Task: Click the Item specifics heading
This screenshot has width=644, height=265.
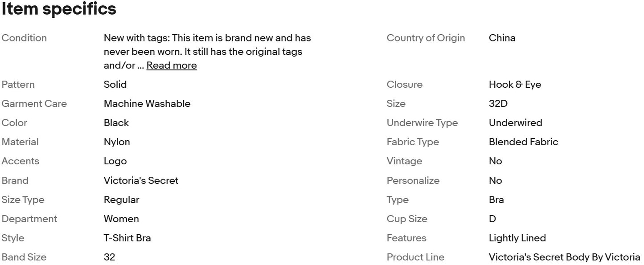Action: coord(59,9)
